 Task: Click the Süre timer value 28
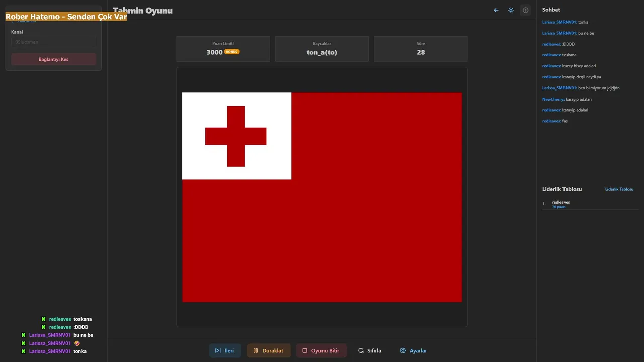[x=421, y=52]
